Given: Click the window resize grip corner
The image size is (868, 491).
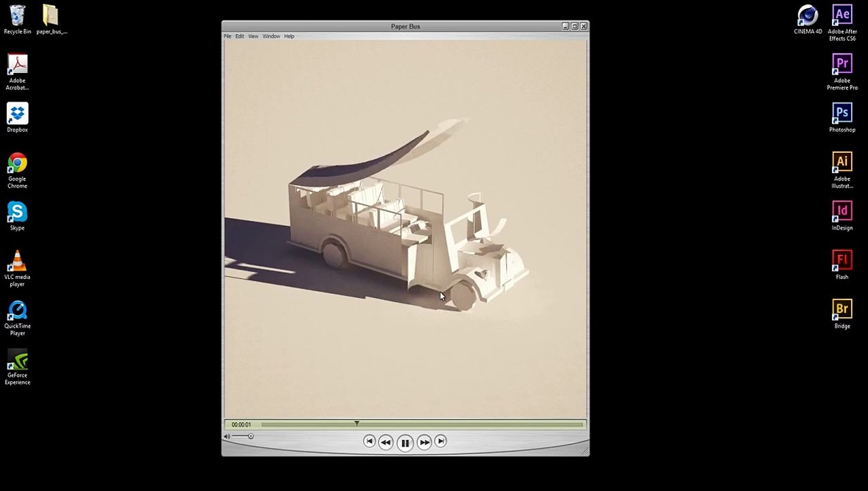Looking at the screenshot, I should (585, 451).
